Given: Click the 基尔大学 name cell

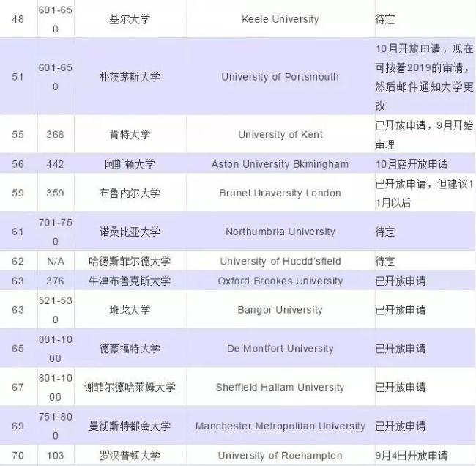Looking at the screenshot, I should (130, 19).
